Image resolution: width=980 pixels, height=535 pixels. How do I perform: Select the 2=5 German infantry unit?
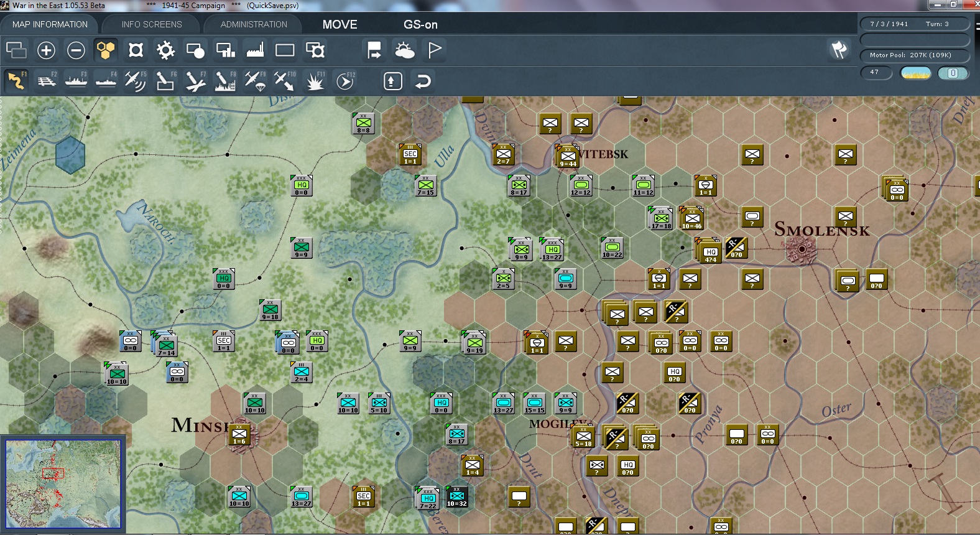504,279
